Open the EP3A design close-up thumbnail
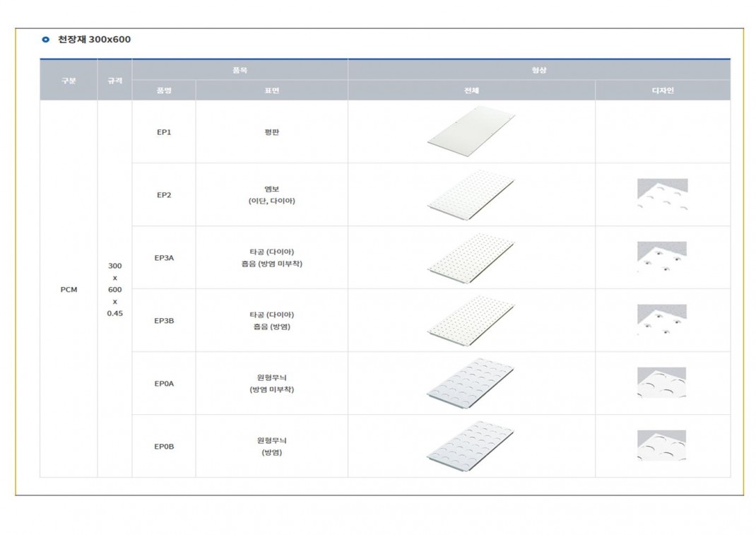 point(662,257)
